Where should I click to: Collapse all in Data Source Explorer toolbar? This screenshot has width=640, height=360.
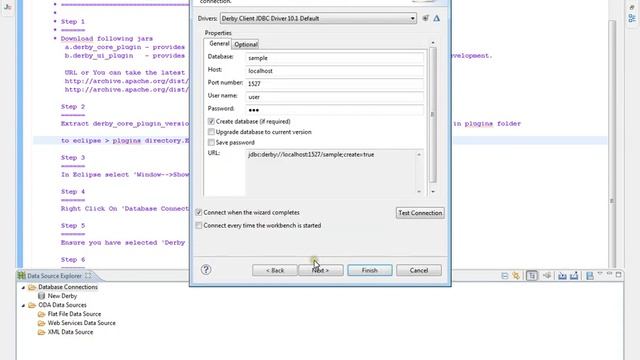504,276
